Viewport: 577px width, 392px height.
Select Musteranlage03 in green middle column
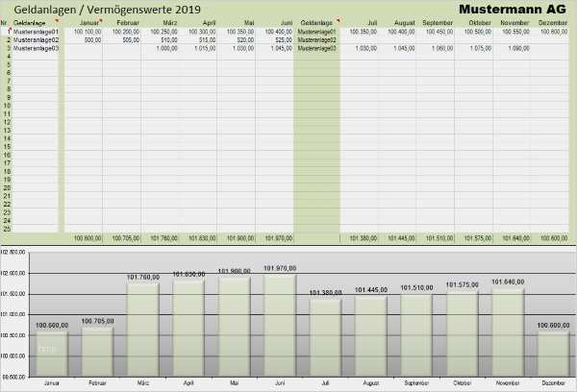(x=316, y=47)
